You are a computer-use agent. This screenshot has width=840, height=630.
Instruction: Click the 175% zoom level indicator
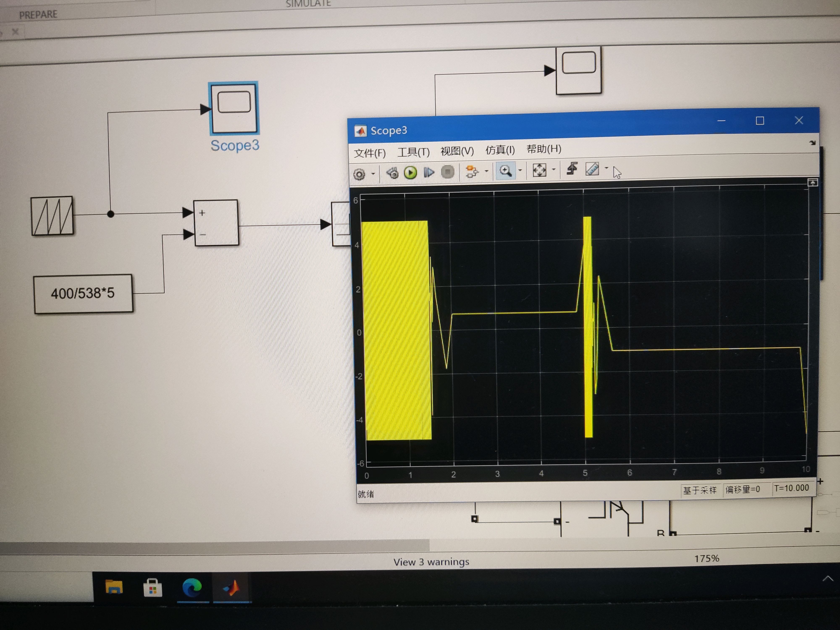click(706, 558)
